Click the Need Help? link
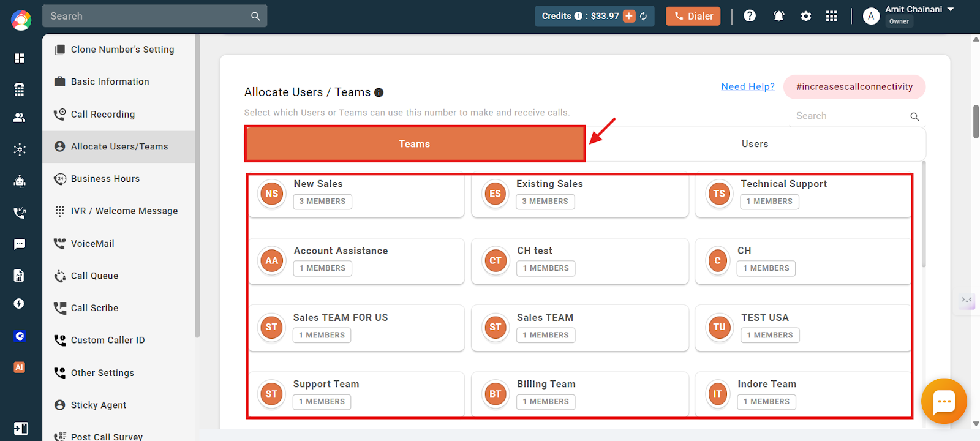The width and height of the screenshot is (980, 441). coord(748,87)
